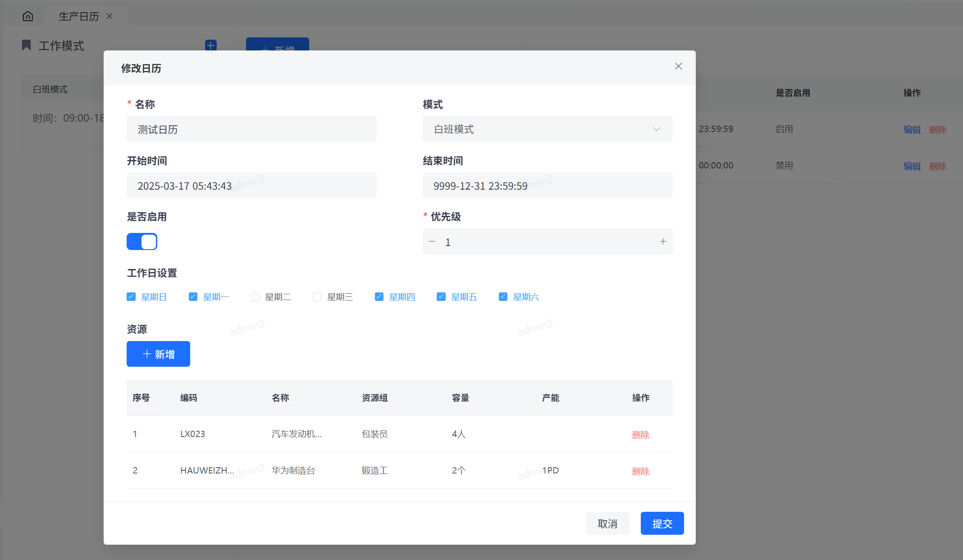Click the 提交 button
The height and width of the screenshot is (560, 963).
pyautogui.click(x=662, y=523)
